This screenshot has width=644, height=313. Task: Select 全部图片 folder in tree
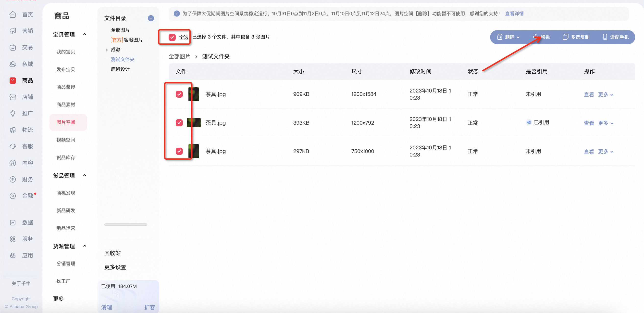pos(120,30)
